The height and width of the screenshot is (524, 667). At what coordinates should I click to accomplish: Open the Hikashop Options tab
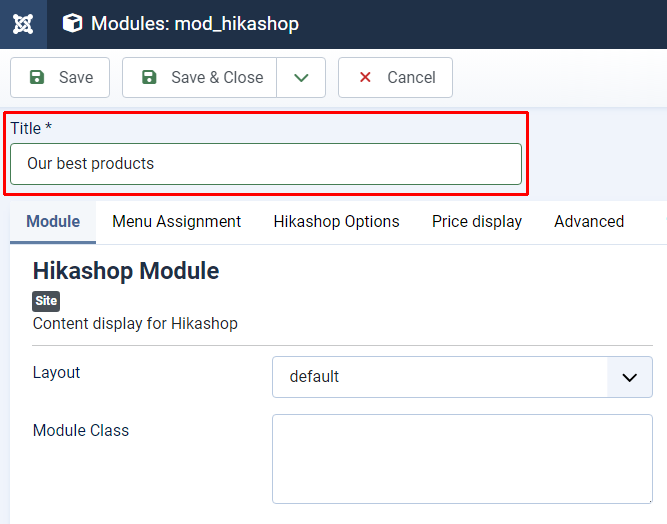click(336, 222)
